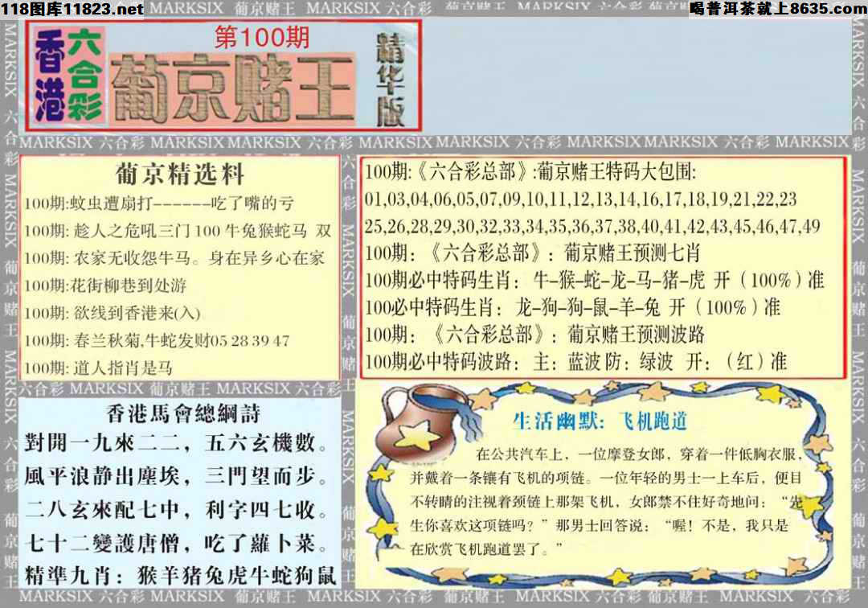The image size is (868, 608).
Task: Click the green 六合彩 logo text
Action: pos(84,76)
